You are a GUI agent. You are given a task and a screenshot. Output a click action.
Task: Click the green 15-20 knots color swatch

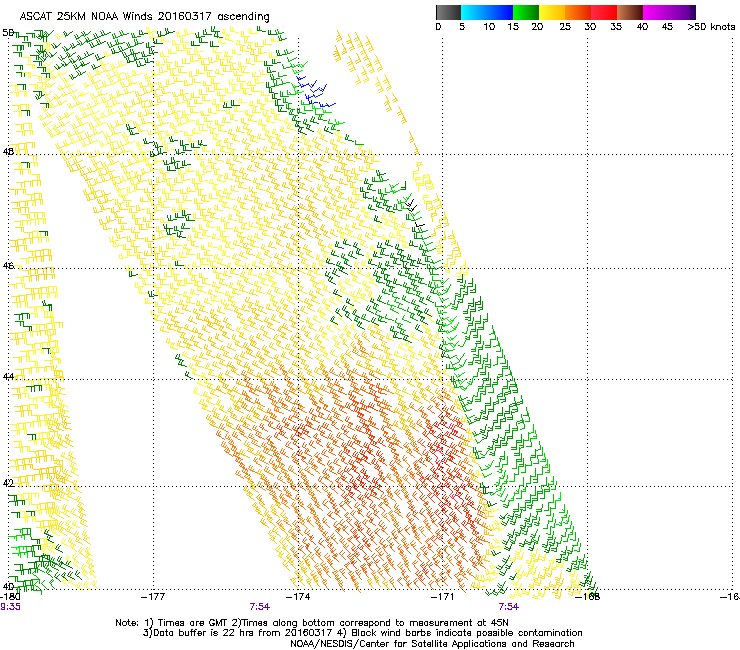(526, 12)
